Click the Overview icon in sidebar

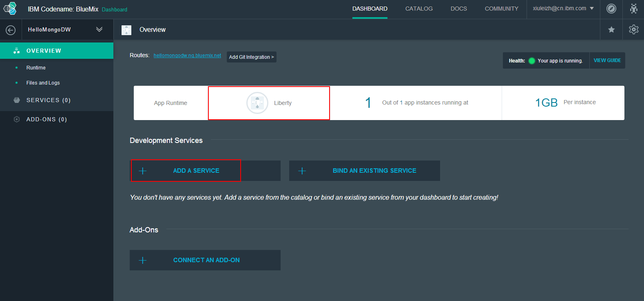point(17,51)
